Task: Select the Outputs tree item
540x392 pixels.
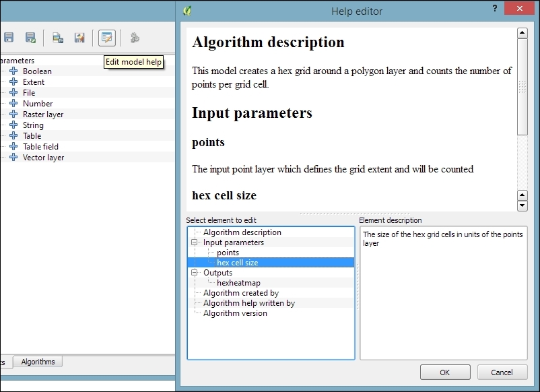Action: [217, 273]
